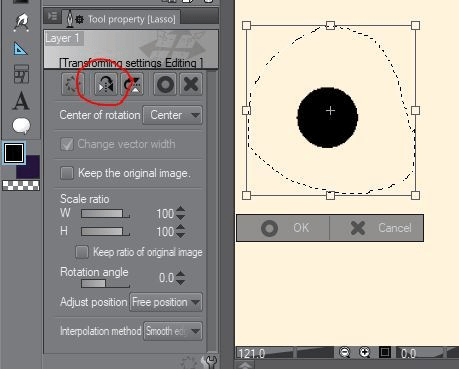Fit canvas to screen icon
Screen dimensions: 459x369
pos(385,352)
